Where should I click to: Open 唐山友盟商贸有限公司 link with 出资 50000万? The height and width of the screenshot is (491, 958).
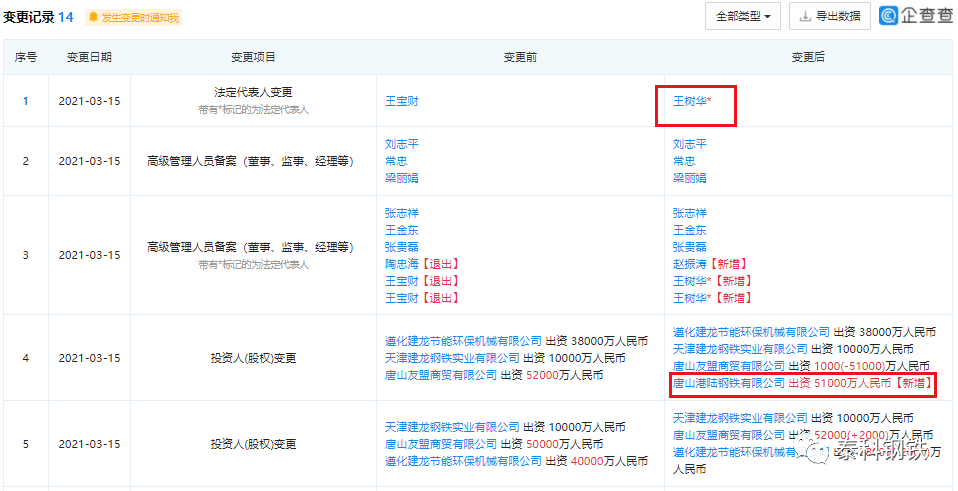click(x=441, y=444)
